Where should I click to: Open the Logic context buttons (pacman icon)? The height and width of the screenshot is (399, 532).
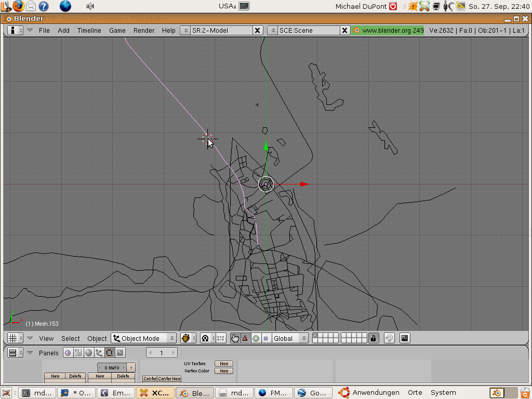pyautogui.click(x=68, y=353)
